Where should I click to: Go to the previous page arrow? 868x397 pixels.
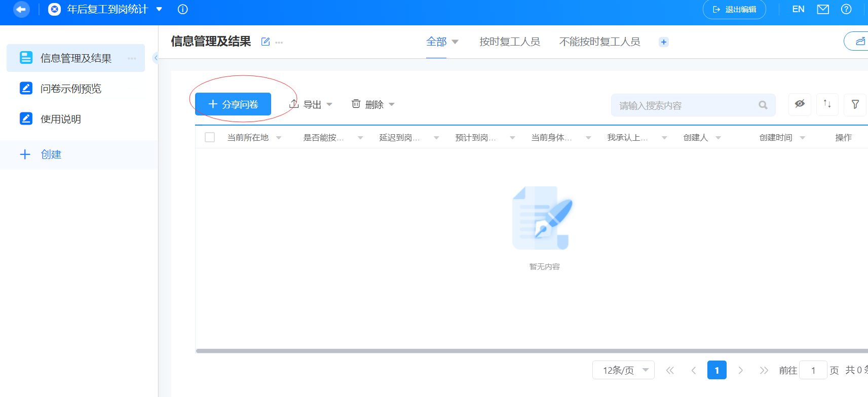coord(694,370)
